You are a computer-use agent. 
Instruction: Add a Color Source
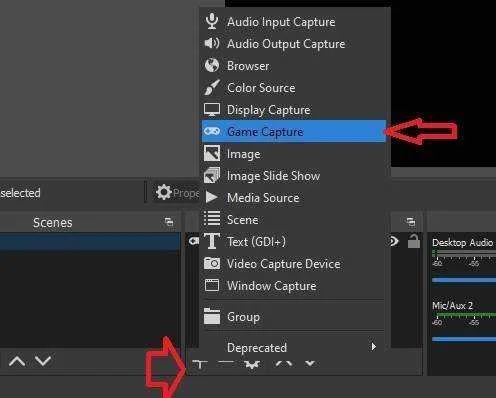(x=294, y=88)
